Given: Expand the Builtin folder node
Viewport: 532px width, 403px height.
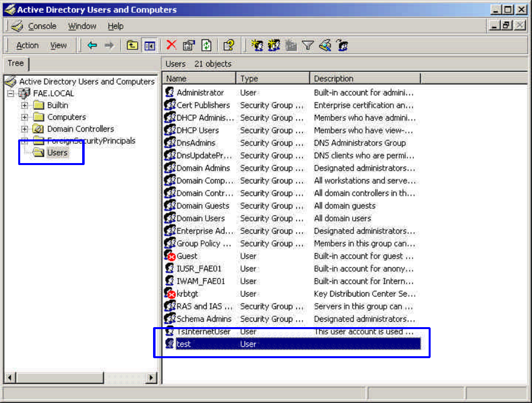Looking at the screenshot, I should (x=25, y=105).
